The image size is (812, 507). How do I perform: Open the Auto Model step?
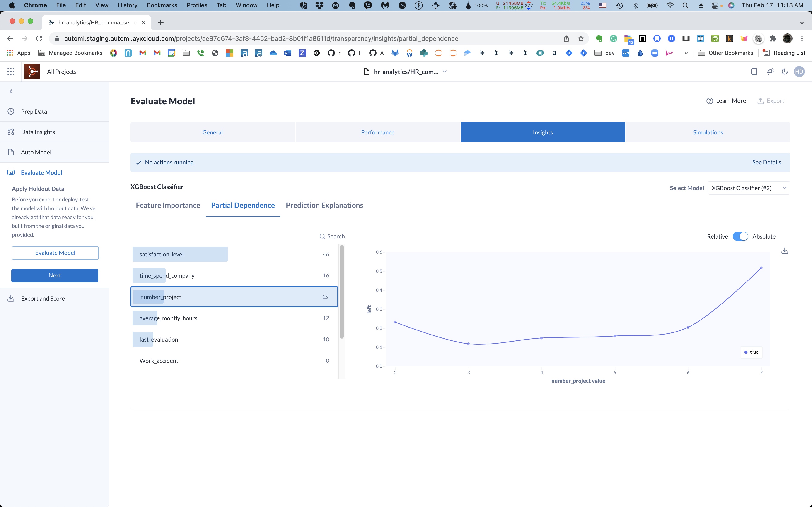pos(36,152)
